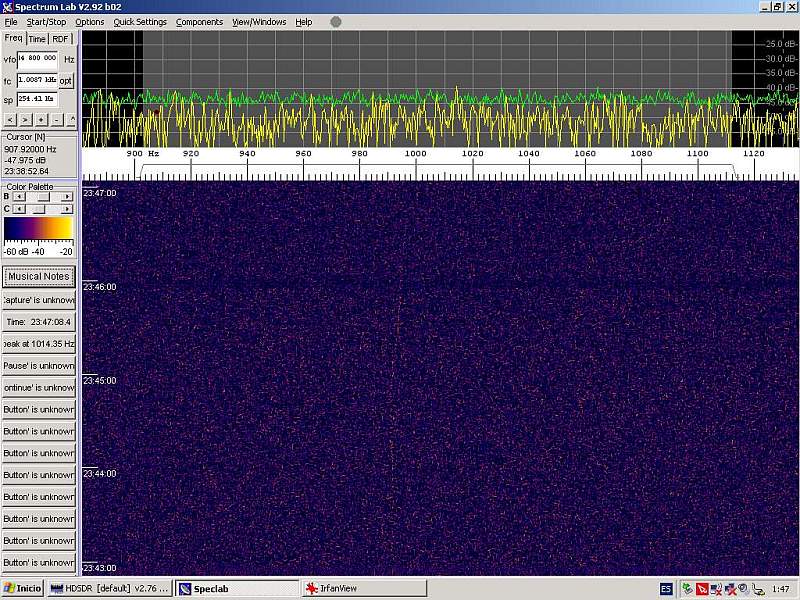
Task: Click the '>' frequency shift-right button
Action: pyautogui.click(x=25, y=119)
